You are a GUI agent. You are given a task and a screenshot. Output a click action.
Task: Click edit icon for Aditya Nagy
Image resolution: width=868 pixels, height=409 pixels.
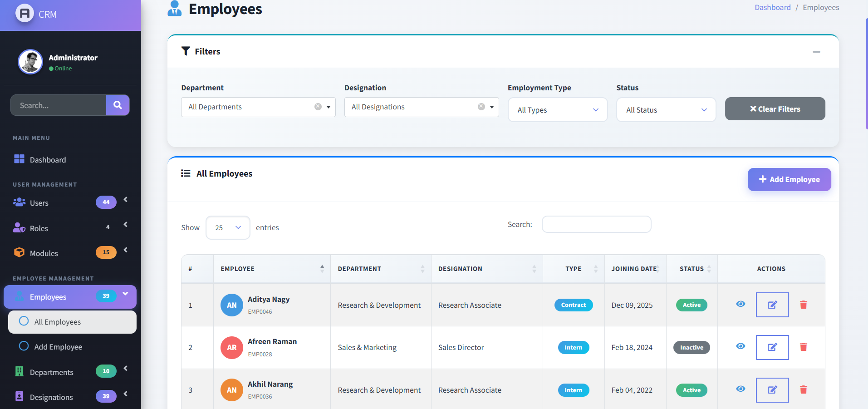(772, 305)
